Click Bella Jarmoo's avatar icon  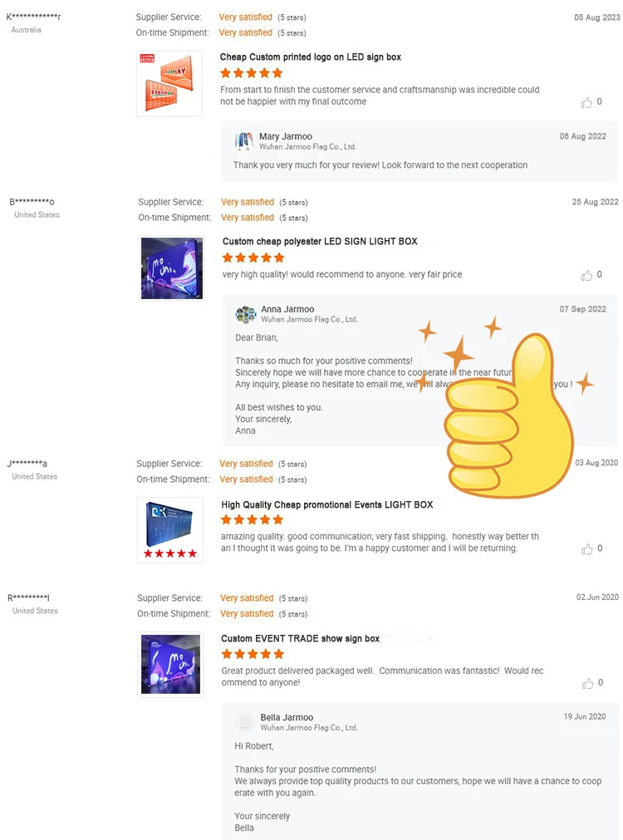tap(245, 722)
